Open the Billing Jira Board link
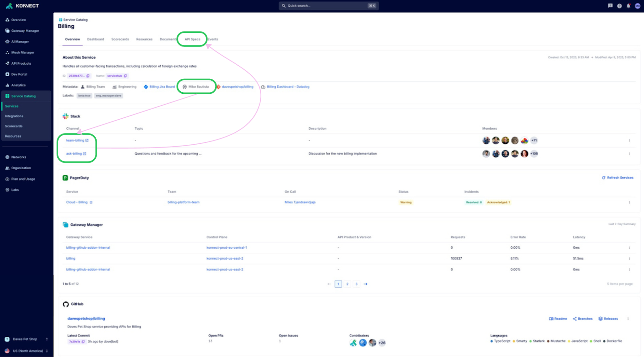Image resolution: width=644 pixels, height=359 pixels. [162, 87]
